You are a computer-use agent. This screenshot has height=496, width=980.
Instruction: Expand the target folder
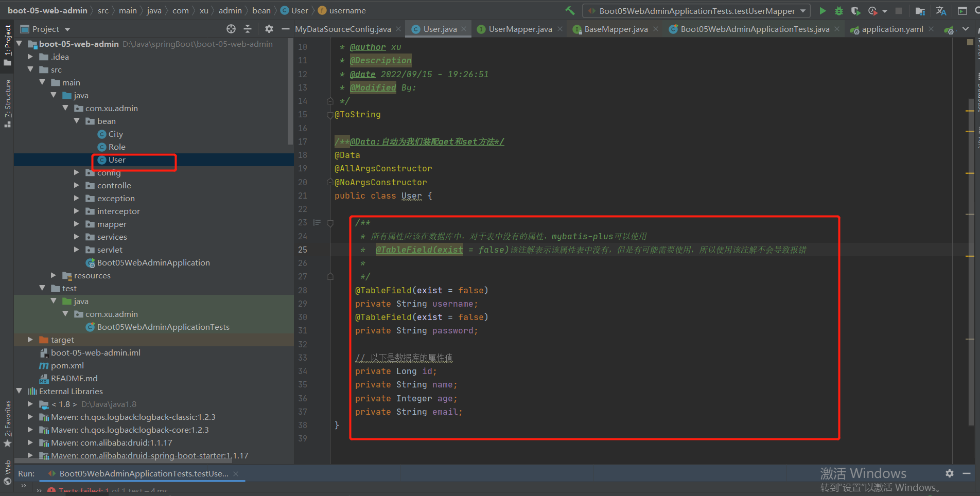[30, 340]
